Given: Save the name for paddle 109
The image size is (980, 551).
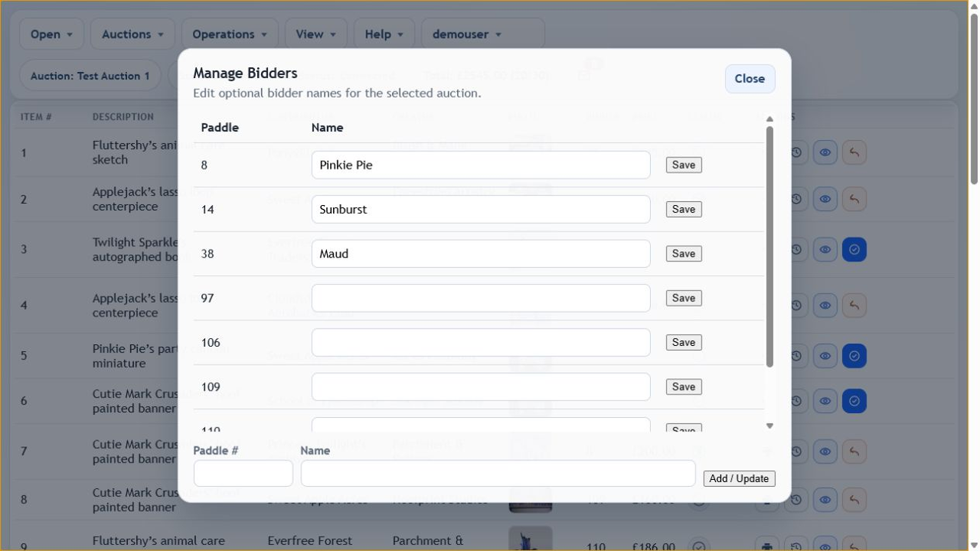Looking at the screenshot, I should (684, 387).
